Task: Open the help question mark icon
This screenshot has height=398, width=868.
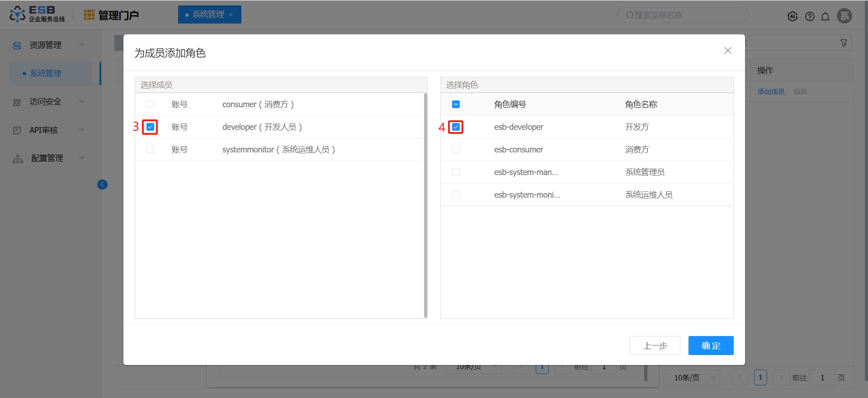Action: pos(810,16)
